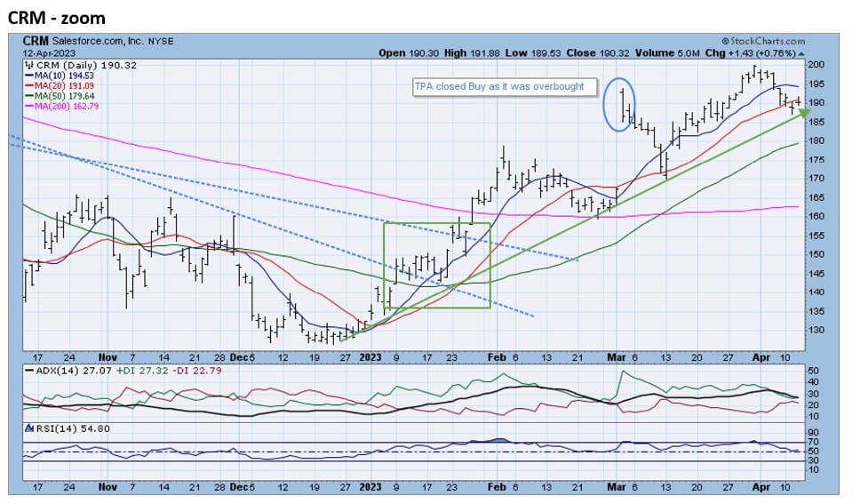This screenshot has width=868, height=504.
Task: Click the 155 price axis label
Action: tap(816, 236)
